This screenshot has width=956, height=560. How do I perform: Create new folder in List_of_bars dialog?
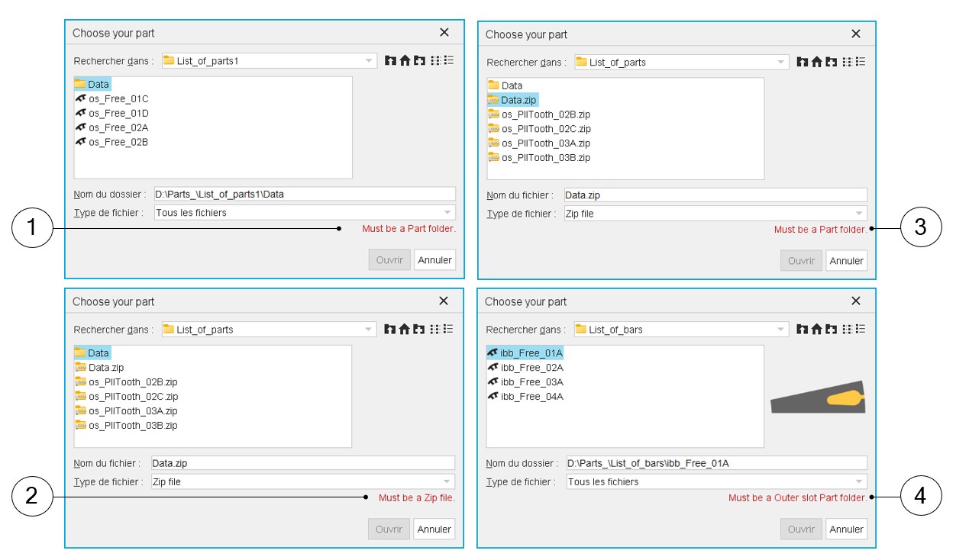832,329
